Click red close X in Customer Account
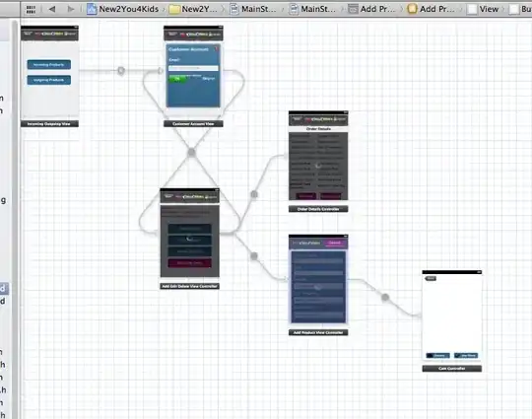Image resolution: width=532 pixels, height=419 pixels. [216, 49]
